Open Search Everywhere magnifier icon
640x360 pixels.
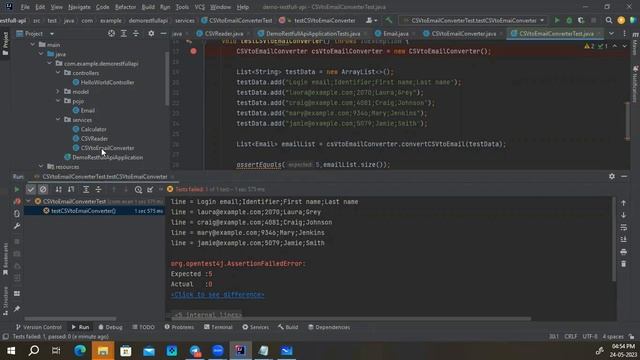(609, 20)
